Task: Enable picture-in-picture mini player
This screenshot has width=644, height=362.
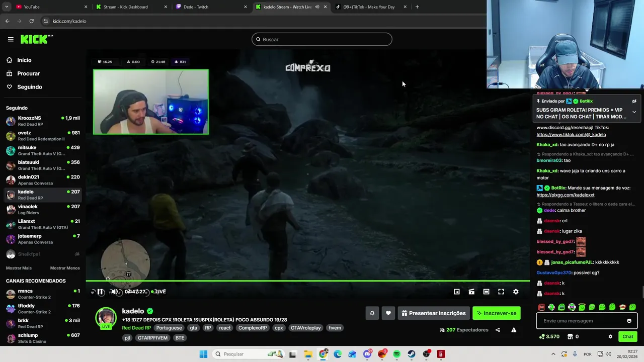Action: [x=457, y=292]
